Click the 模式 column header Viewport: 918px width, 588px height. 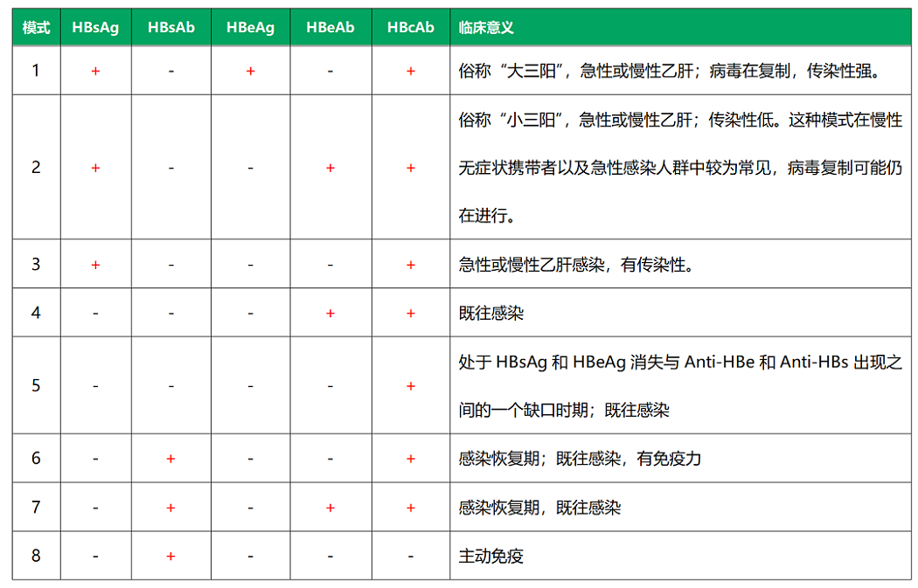pyautogui.click(x=35, y=27)
